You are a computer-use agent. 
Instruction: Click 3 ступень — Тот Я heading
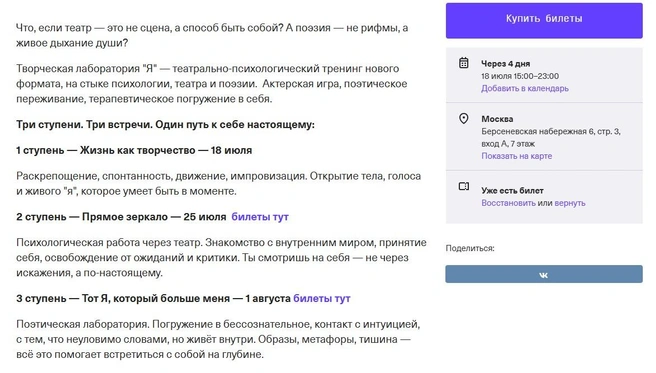154,298
